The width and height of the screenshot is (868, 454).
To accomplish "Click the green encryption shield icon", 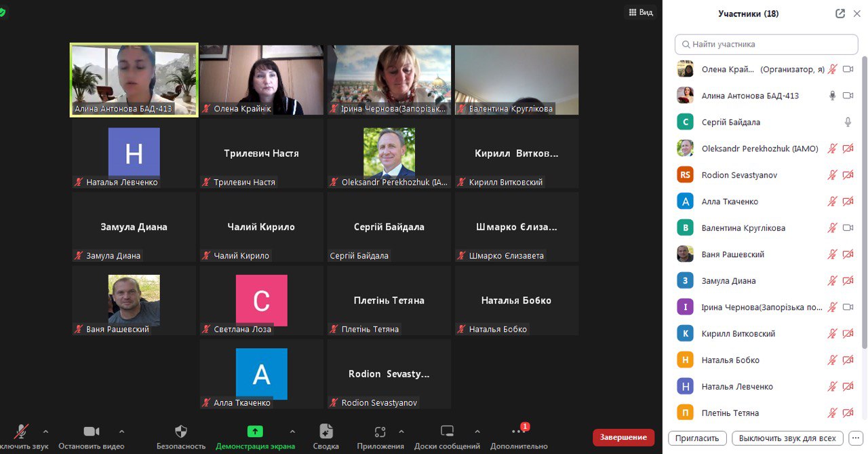I will point(2,12).
